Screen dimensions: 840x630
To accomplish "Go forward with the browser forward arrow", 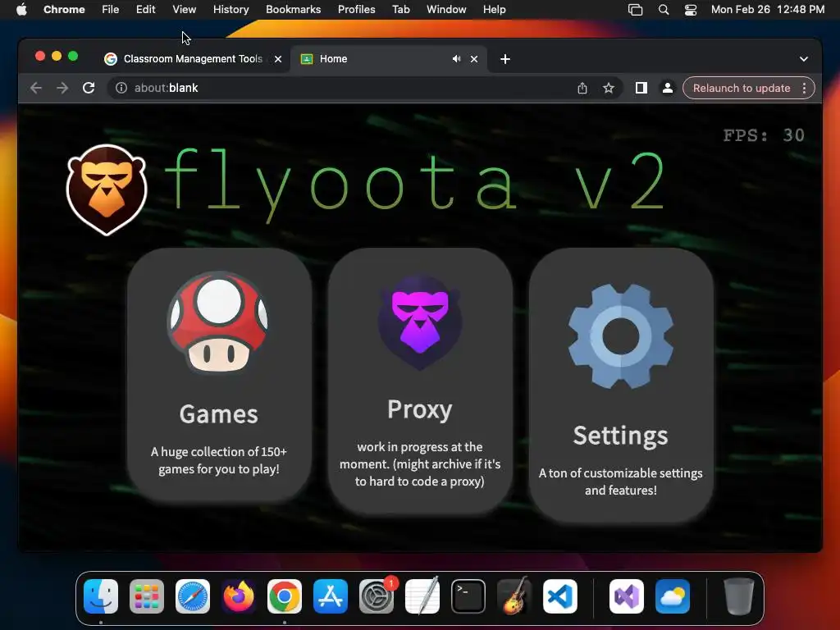I will (x=62, y=88).
